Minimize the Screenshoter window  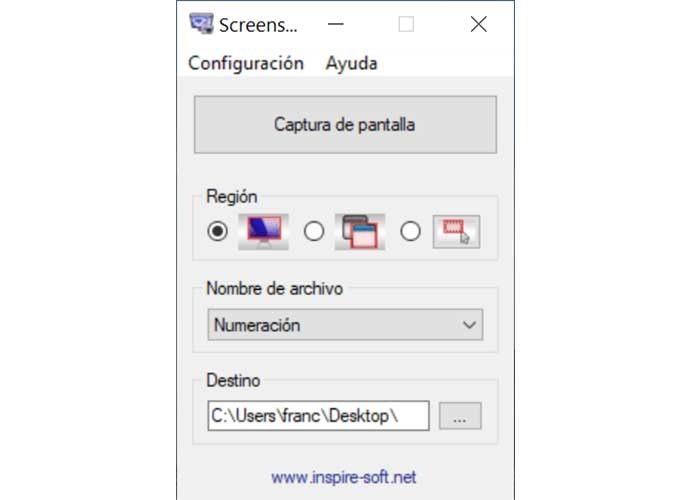click(x=340, y=24)
